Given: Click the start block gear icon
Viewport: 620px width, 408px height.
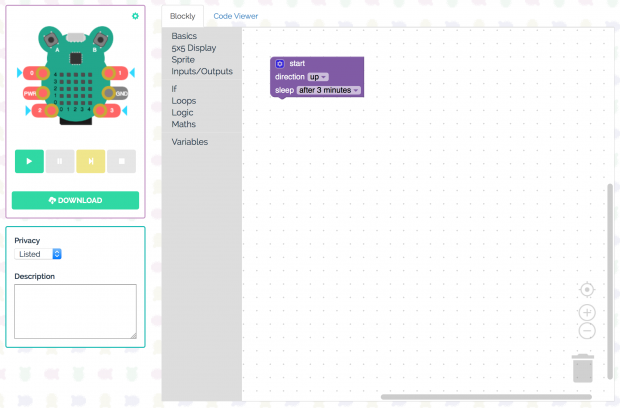Looking at the screenshot, I should pyautogui.click(x=280, y=63).
